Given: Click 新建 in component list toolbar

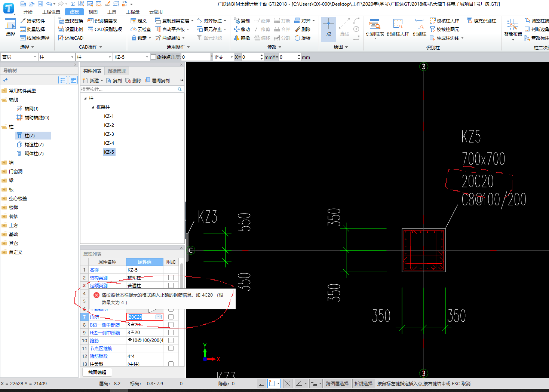Looking at the screenshot, I should pos(92,80).
